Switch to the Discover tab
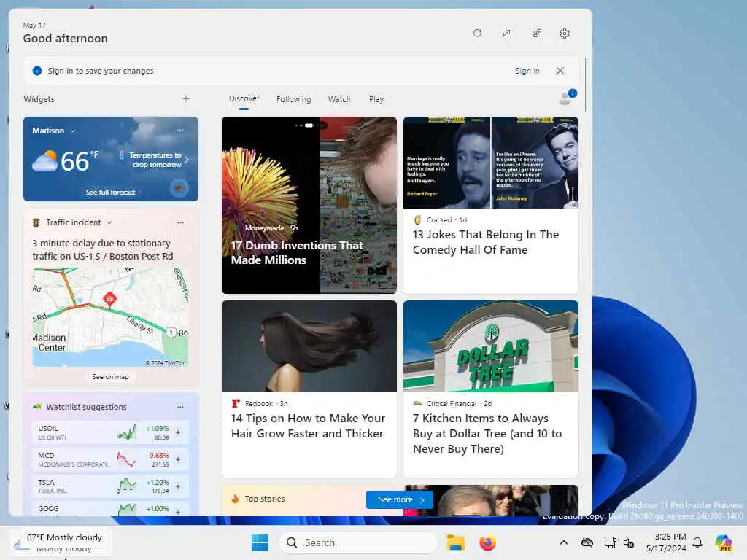747x560 pixels. [244, 98]
